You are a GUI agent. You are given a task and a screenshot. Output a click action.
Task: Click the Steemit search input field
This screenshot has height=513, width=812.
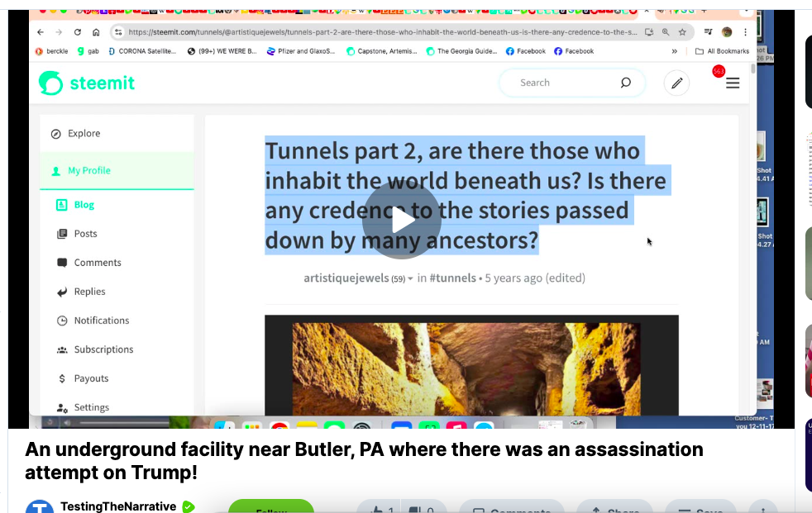pyautogui.click(x=562, y=83)
